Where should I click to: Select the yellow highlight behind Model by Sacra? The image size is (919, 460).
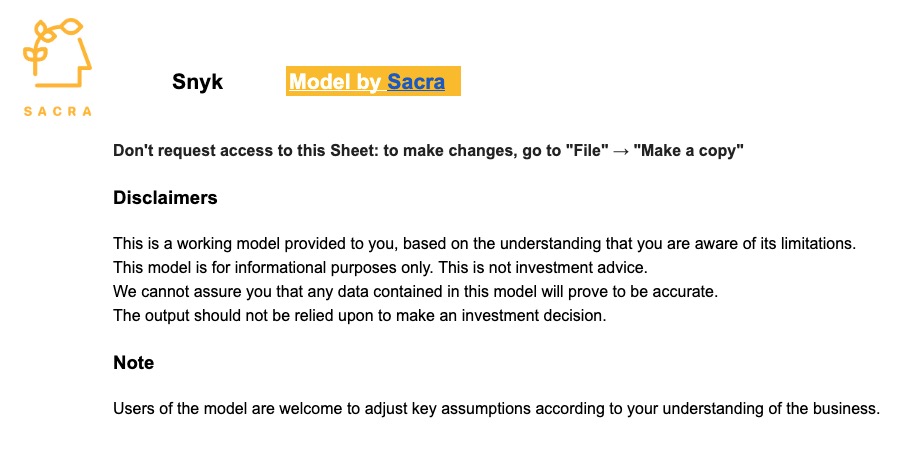[373, 81]
